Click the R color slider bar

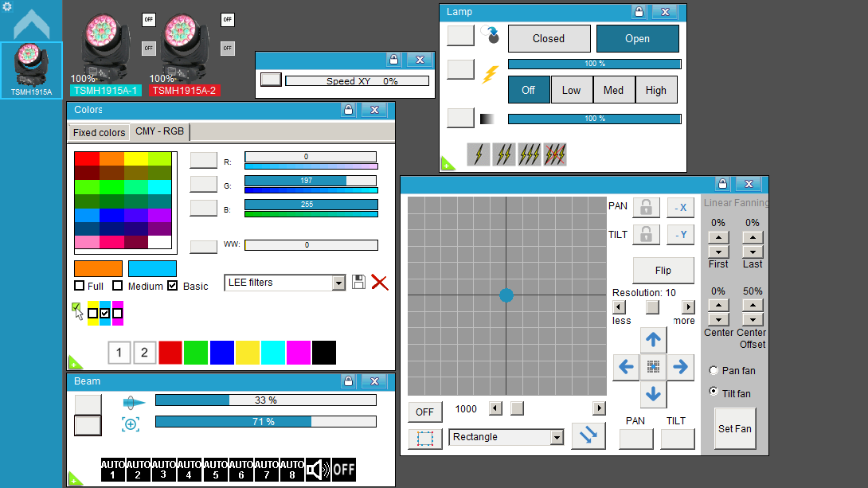311,157
